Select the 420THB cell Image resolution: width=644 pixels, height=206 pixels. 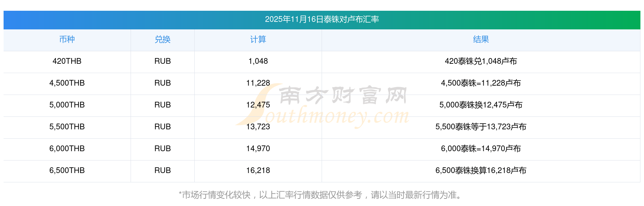click(x=67, y=61)
